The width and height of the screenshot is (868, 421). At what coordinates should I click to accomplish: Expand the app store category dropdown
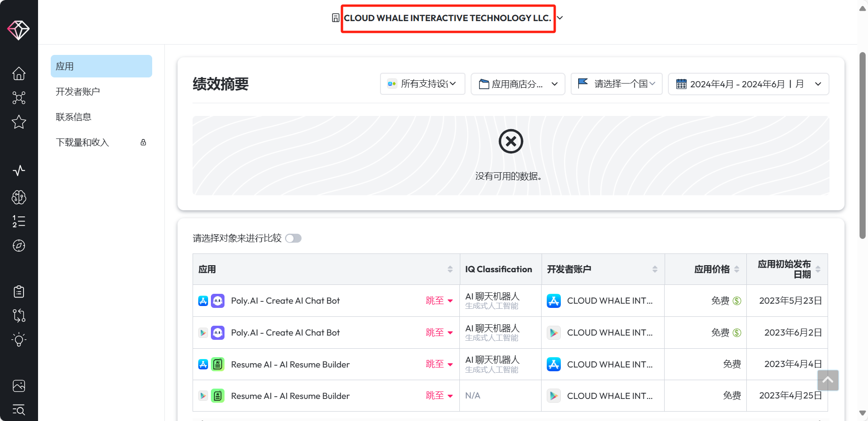(518, 84)
